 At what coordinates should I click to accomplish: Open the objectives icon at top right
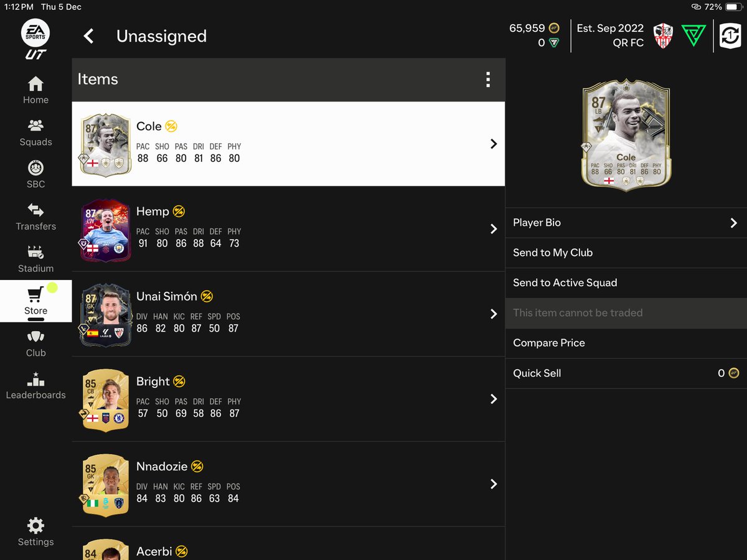tap(731, 35)
